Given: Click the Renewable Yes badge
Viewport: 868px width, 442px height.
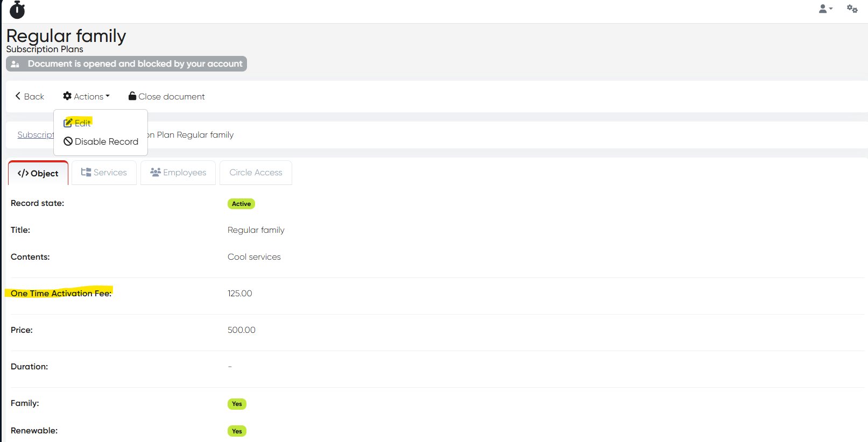Looking at the screenshot, I should pyautogui.click(x=237, y=431).
